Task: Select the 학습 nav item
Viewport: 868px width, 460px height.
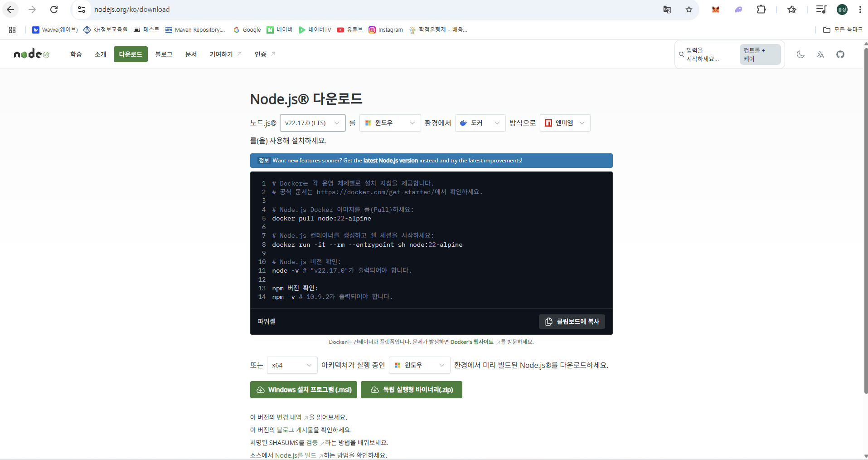Action: (76, 54)
